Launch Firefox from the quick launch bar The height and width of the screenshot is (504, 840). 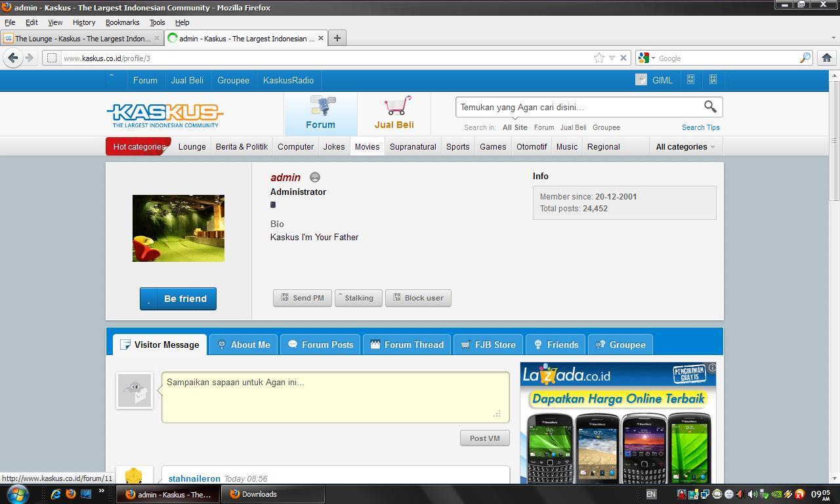[x=70, y=493]
